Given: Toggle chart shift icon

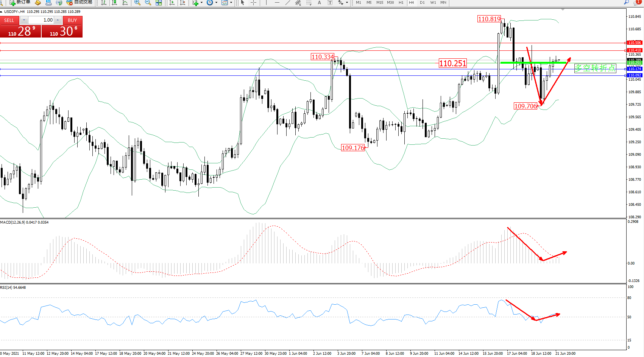Looking at the screenshot, I should [182, 3].
